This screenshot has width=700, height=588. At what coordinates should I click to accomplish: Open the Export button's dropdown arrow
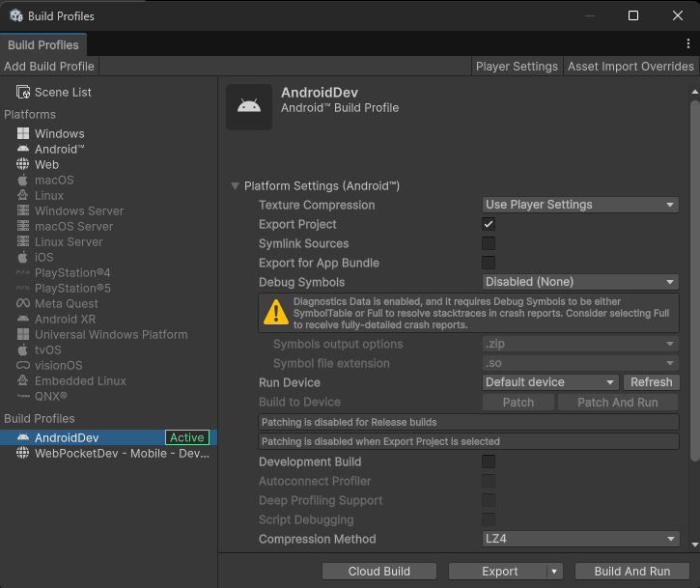point(554,571)
